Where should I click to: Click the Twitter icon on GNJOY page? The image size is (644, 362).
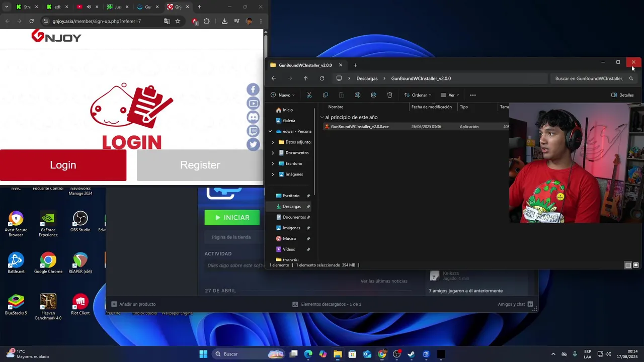click(253, 144)
